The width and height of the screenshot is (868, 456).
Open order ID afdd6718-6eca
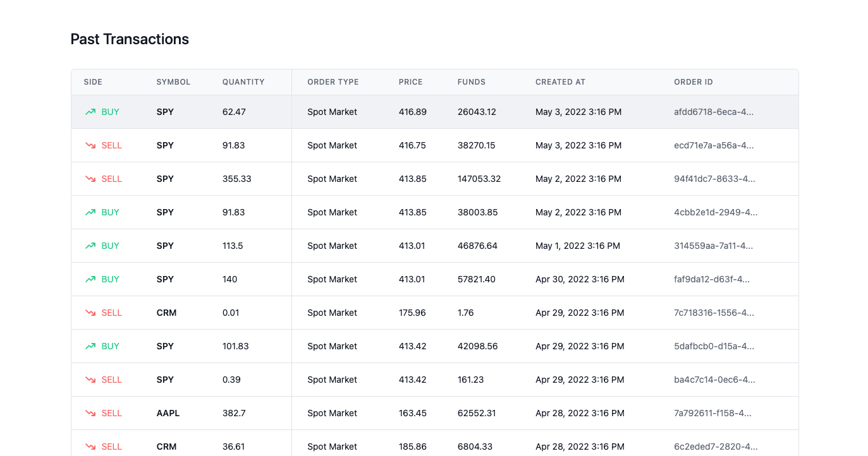(714, 112)
